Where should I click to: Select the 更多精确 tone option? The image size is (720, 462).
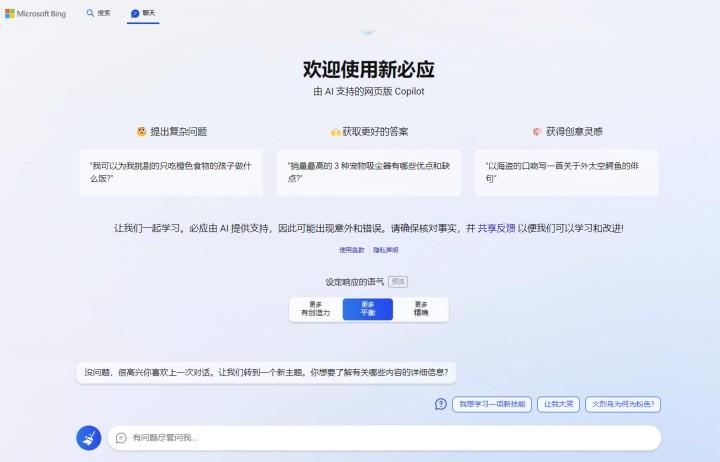coord(421,309)
